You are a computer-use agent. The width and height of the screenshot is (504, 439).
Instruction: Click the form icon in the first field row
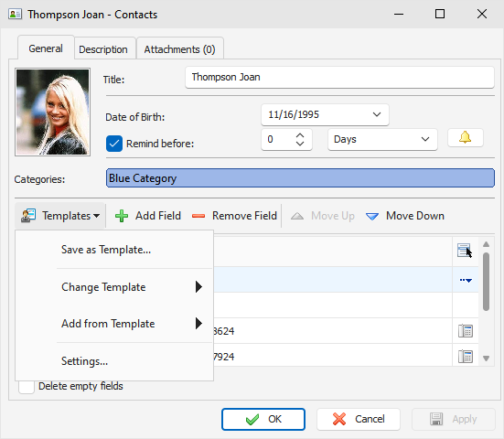[464, 250]
